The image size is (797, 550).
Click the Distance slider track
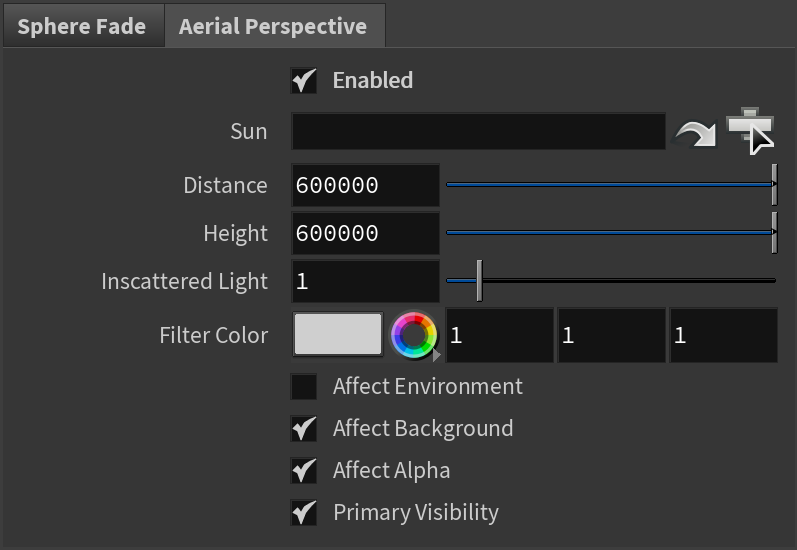click(610, 185)
